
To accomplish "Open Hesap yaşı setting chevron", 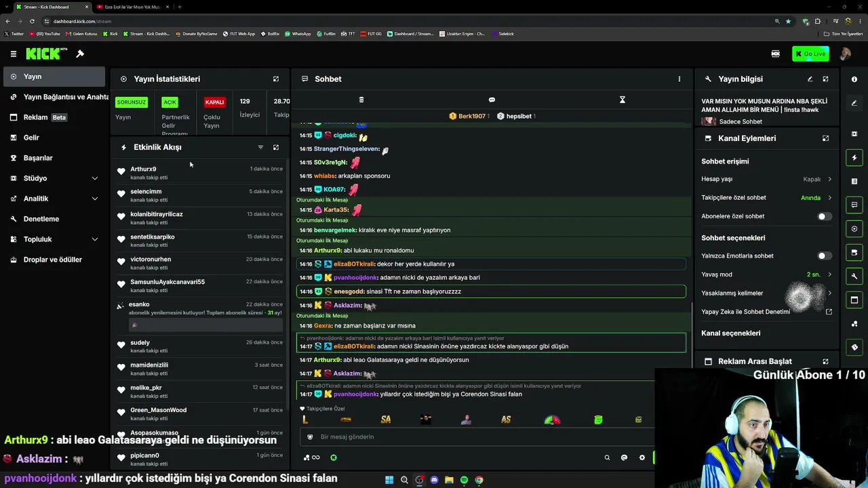I will 829,180.
